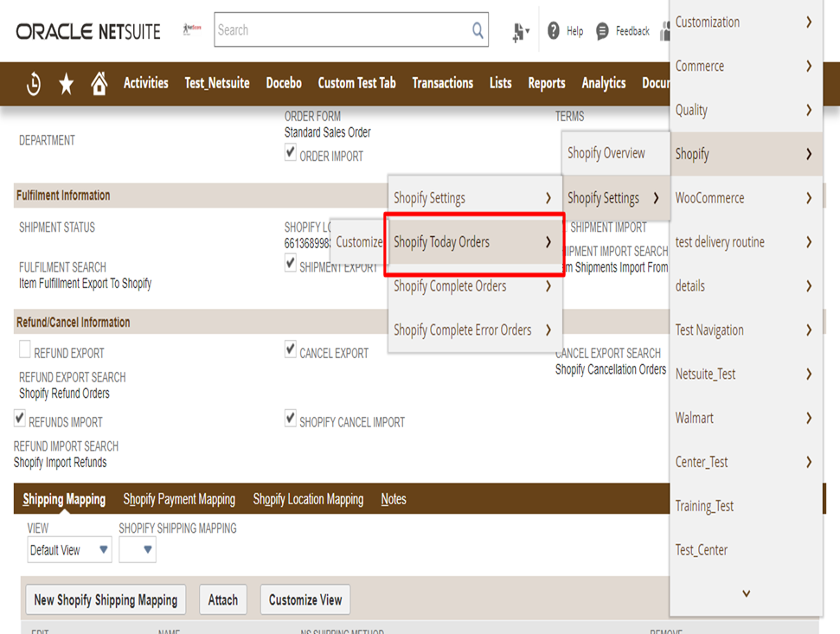Open the Test_Netsuite navigation menu
Screen dimensions: 840x634
[217, 83]
